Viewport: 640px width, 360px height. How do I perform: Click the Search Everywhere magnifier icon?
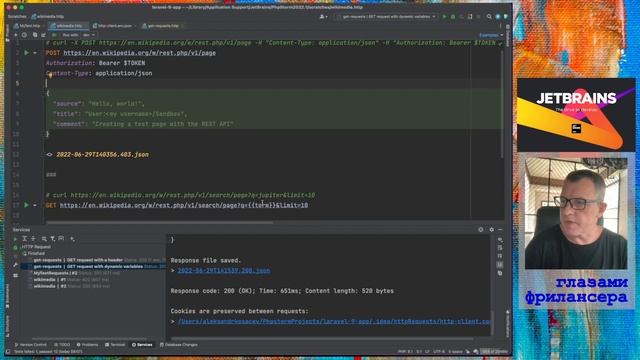click(489, 17)
